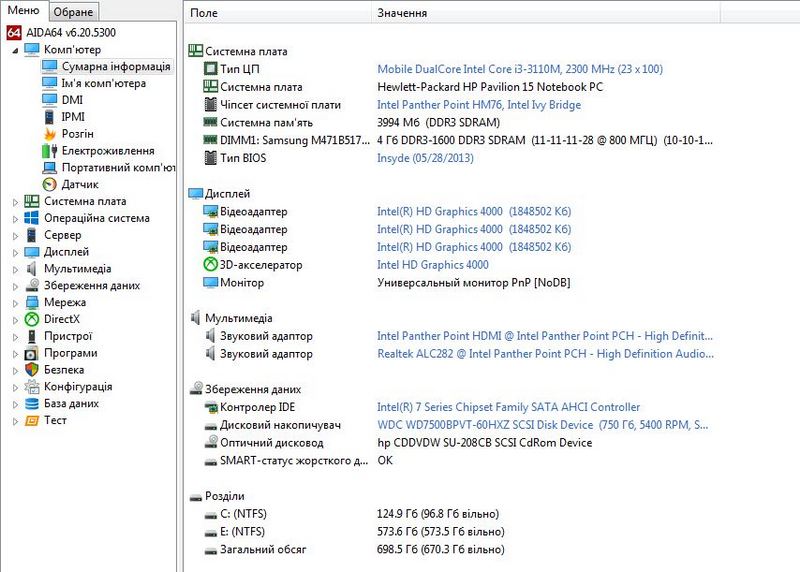Select the База даних database icon
This screenshot has width=800, height=572.
coord(32,404)
